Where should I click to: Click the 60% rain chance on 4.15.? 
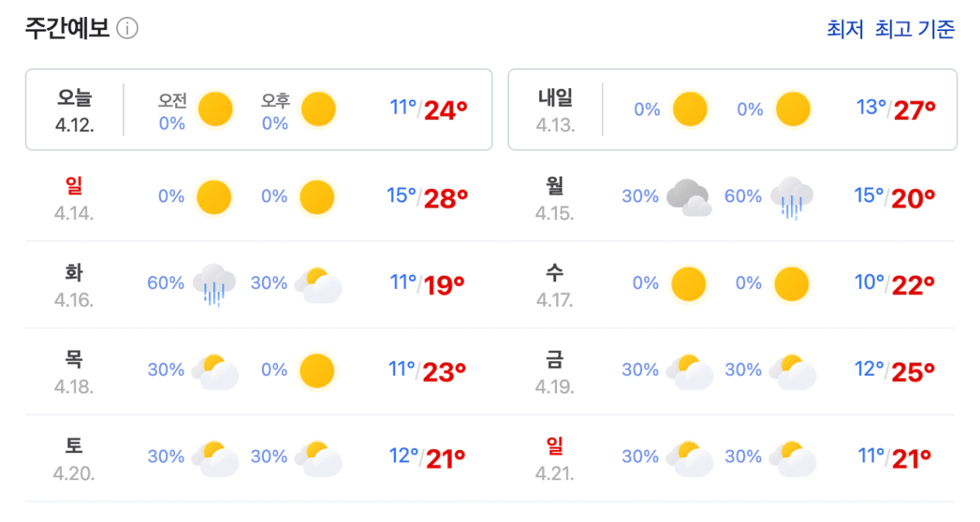743,197
